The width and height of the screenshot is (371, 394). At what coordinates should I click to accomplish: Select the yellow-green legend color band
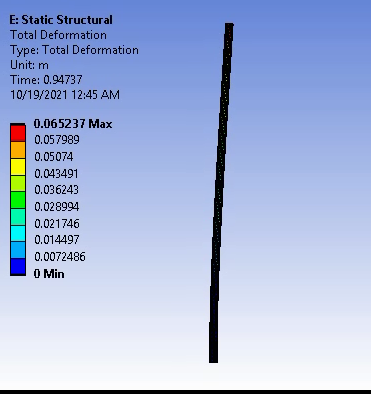pyautogui.click(x=18, y=183)
